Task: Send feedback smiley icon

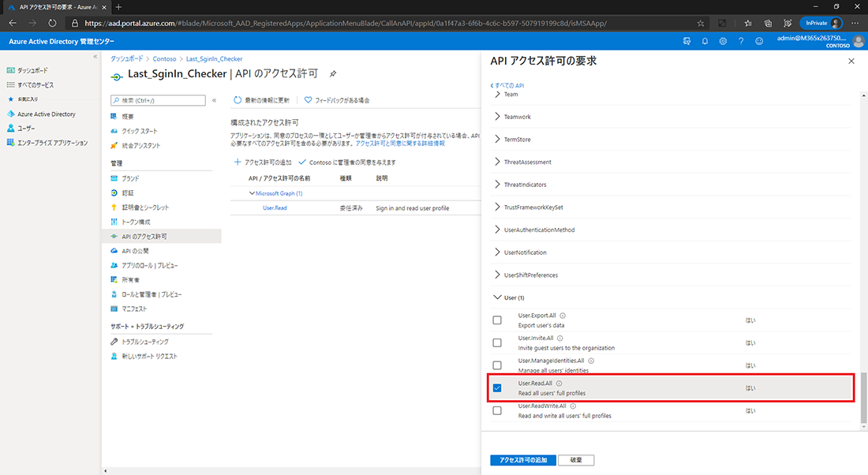Action: (x=759, y=42)
